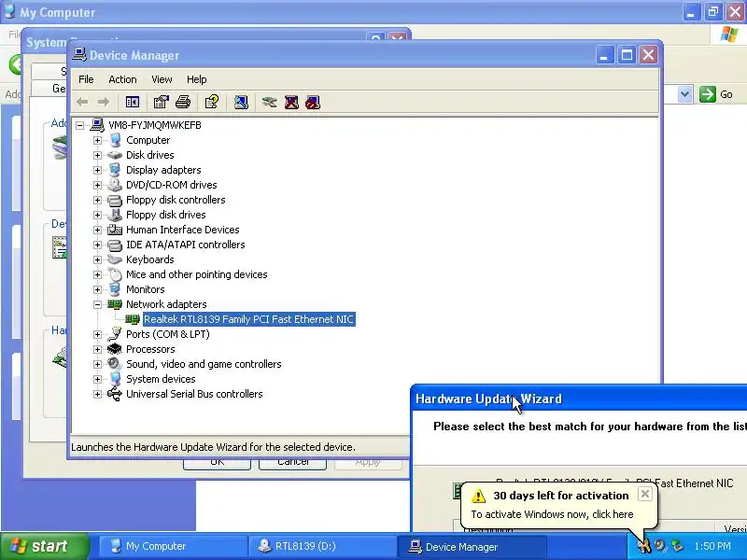Click the Realtek RTL8139 network card icon
This screenshot has height=560, width=747.
coord(132,319)
